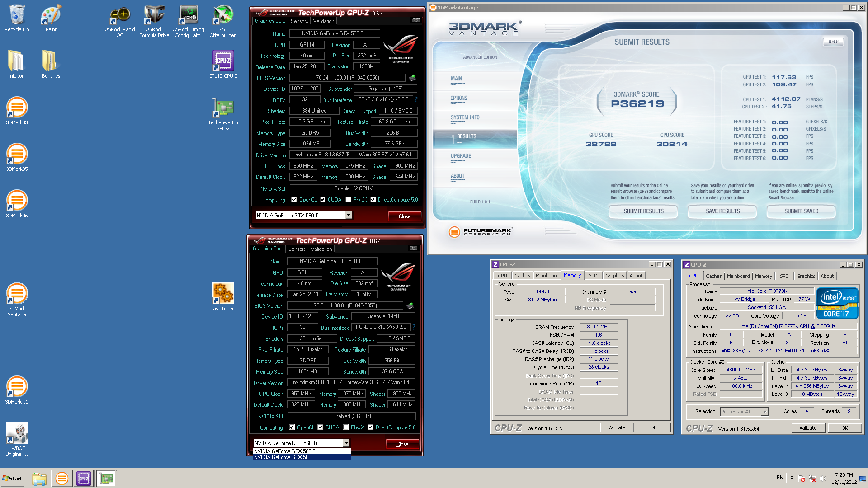868x488 pixels.
Task: Open SPD tab in CPU-Z Memory window
Action: click(x=593, y=276)
